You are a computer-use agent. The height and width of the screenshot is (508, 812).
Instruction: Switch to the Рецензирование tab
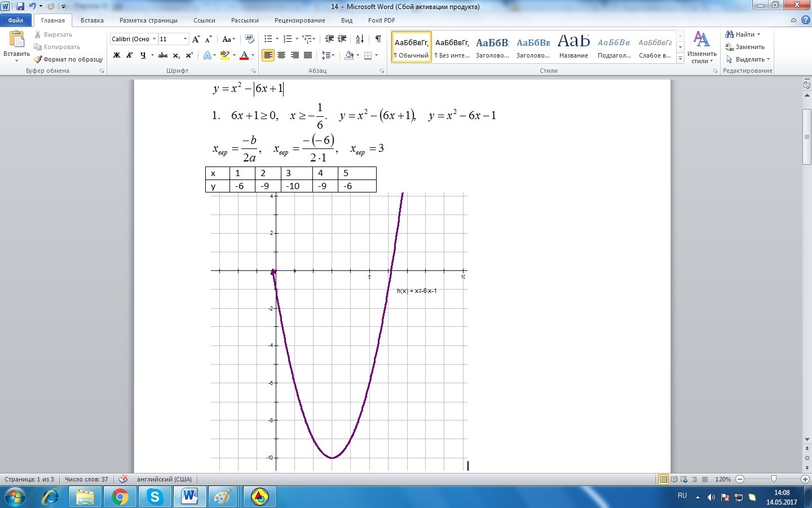[299, 20]
